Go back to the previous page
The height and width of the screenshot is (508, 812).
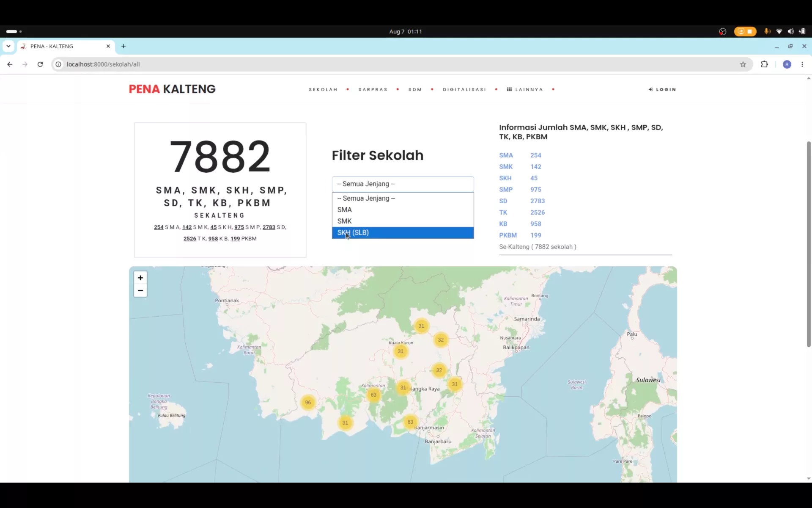pyautogui.click(x=10, y=64)
